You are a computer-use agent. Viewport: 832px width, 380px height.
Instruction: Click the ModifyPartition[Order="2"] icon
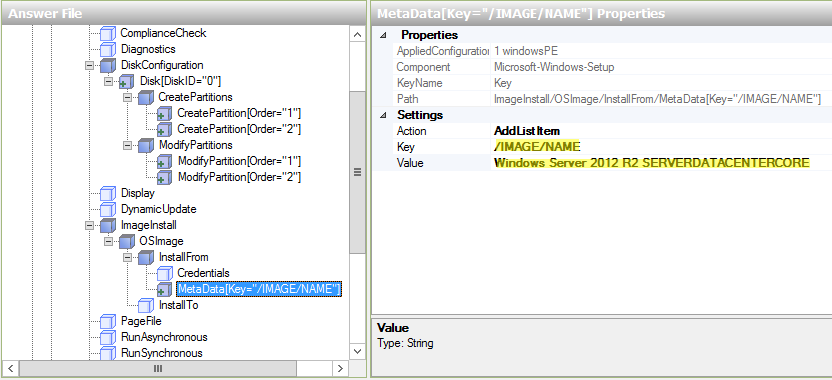tap(164, 177)
